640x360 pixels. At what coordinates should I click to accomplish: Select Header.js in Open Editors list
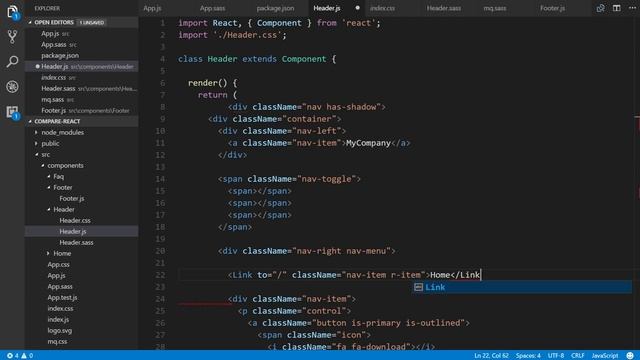tap(82, 67)
